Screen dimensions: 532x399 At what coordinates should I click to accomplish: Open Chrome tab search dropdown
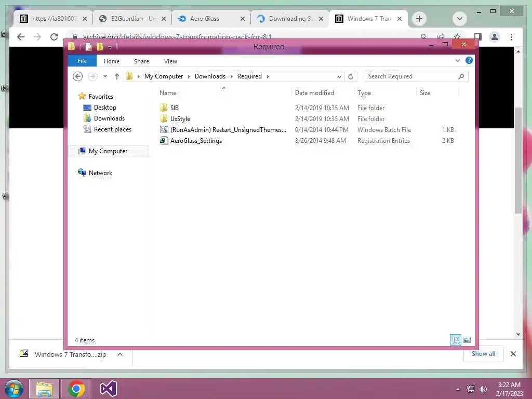point(460,19)
